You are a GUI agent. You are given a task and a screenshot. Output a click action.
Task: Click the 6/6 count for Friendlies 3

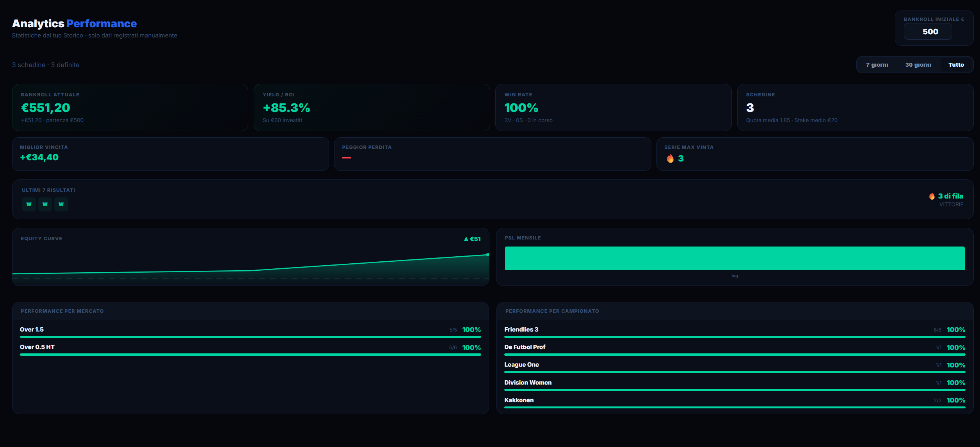[x=937, y=330]
